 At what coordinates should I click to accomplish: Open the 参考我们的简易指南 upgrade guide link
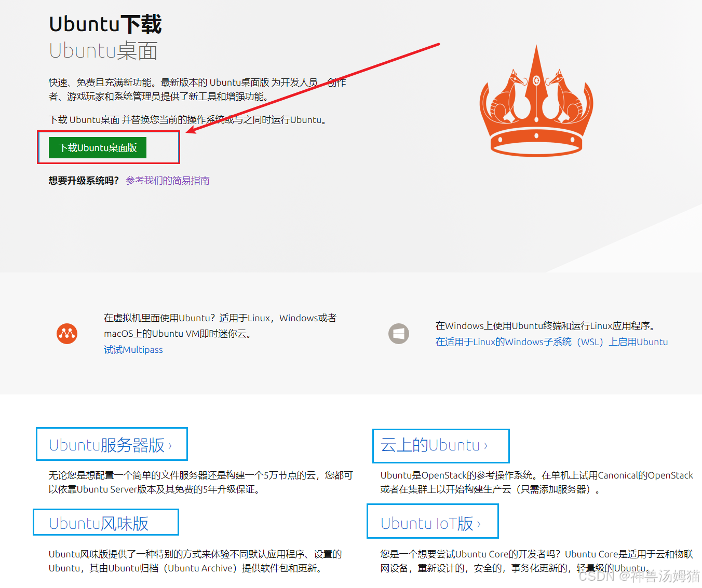pos(167,181)
